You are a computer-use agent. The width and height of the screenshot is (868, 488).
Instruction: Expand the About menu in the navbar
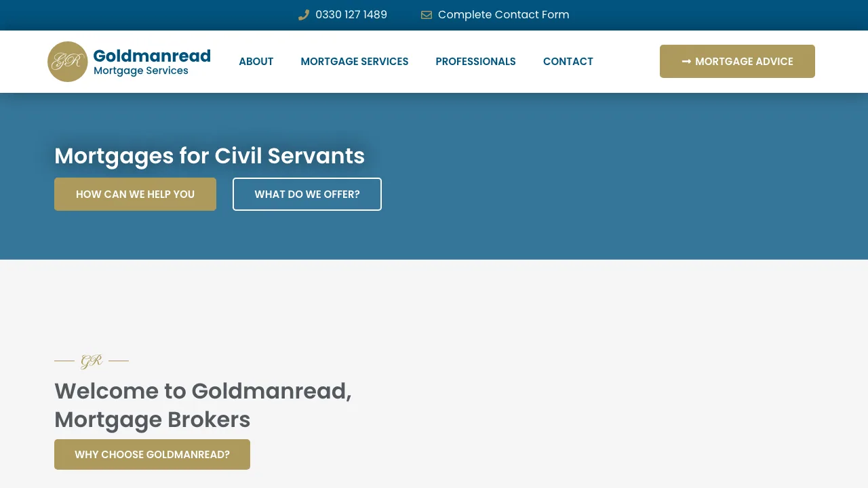[x=256, y=61]
